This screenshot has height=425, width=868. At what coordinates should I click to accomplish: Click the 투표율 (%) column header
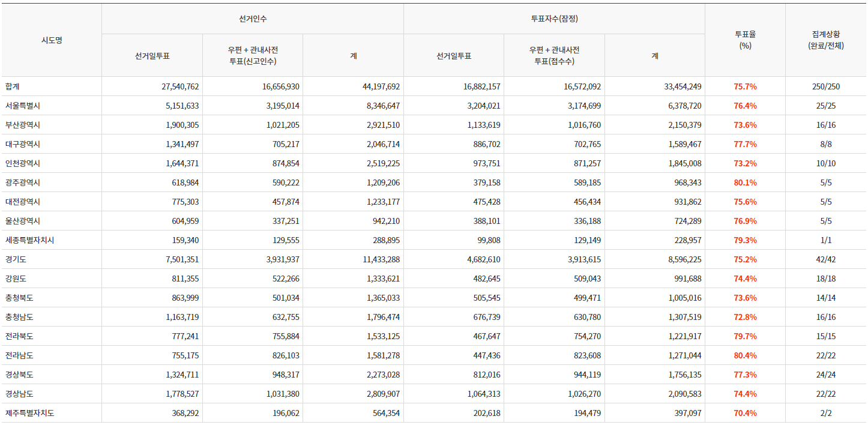click(x=745, y=40)
